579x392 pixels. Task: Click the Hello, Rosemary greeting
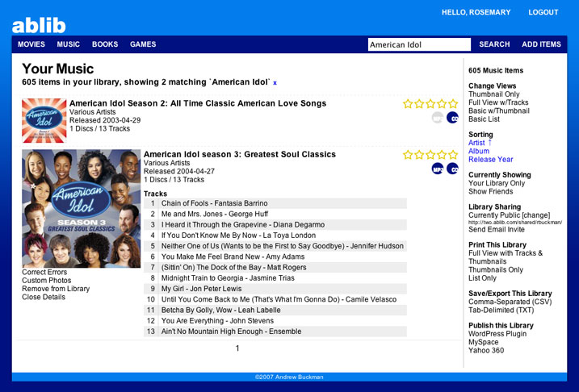[476, 12]
